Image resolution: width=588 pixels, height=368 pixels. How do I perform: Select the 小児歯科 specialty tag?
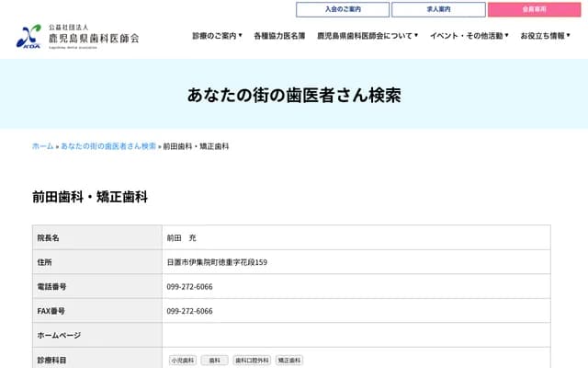(182, 361)
